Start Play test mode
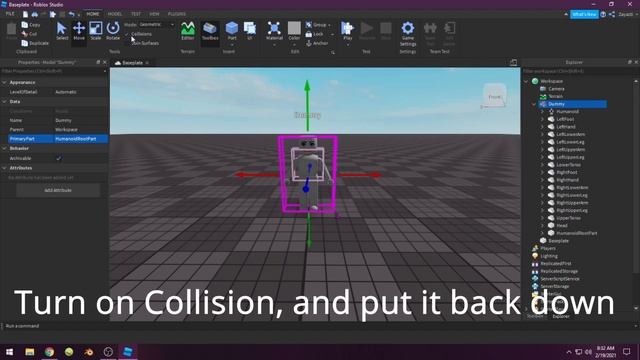This screenshot has height=360, width=640. (347, 31)
